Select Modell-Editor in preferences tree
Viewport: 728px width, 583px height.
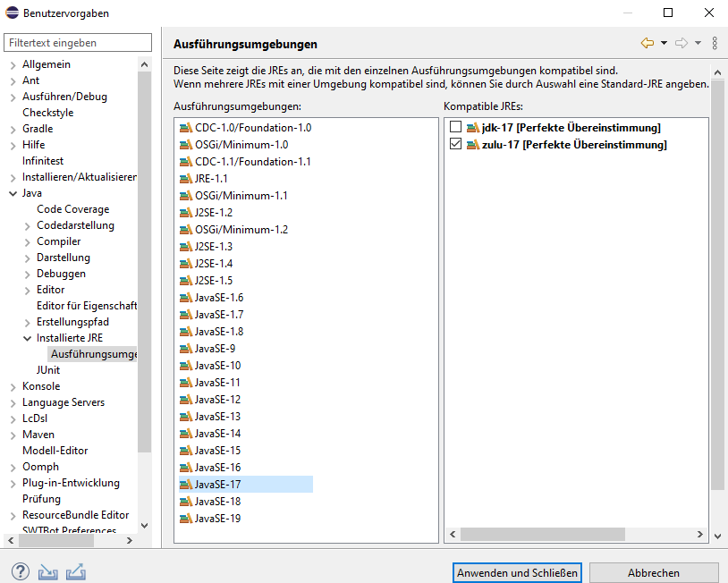click(x=55, y=451)
